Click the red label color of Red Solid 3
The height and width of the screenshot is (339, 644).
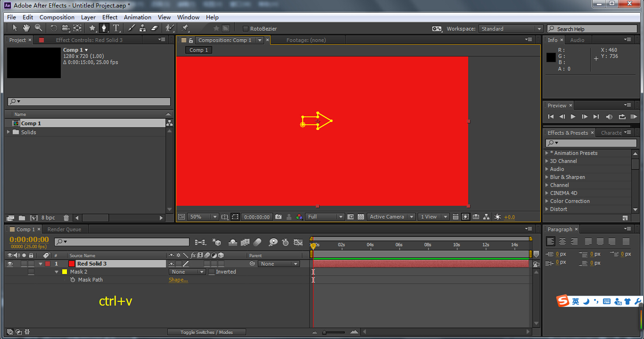[x=47, y=264]
